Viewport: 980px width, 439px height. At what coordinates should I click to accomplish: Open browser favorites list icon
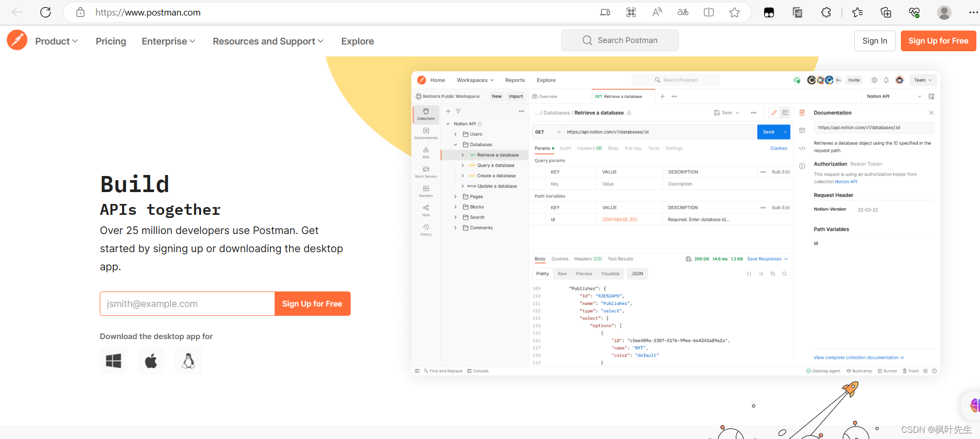tap(857, 12)
